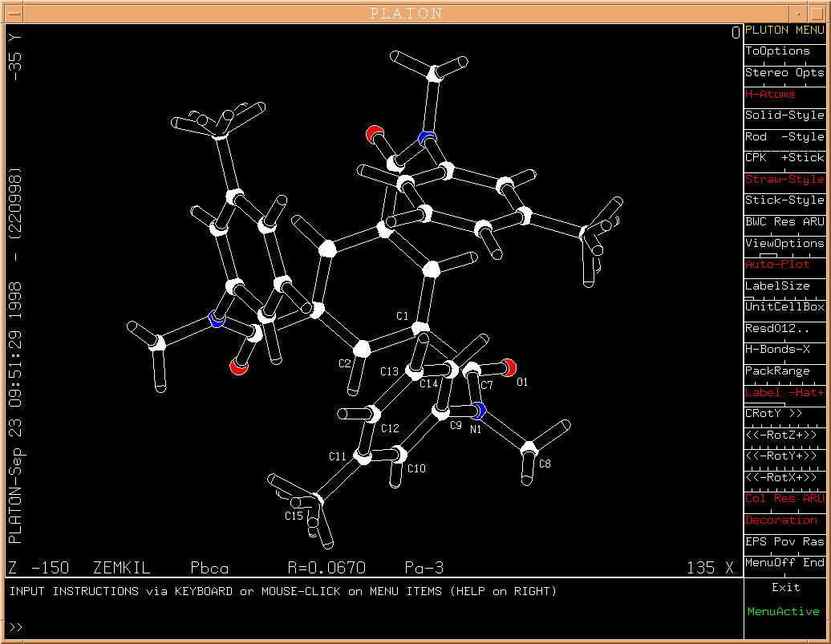The height and width of the screenshot is (644, 831).
Task: Click the red O1 oxygen atom
Action: 510,367
